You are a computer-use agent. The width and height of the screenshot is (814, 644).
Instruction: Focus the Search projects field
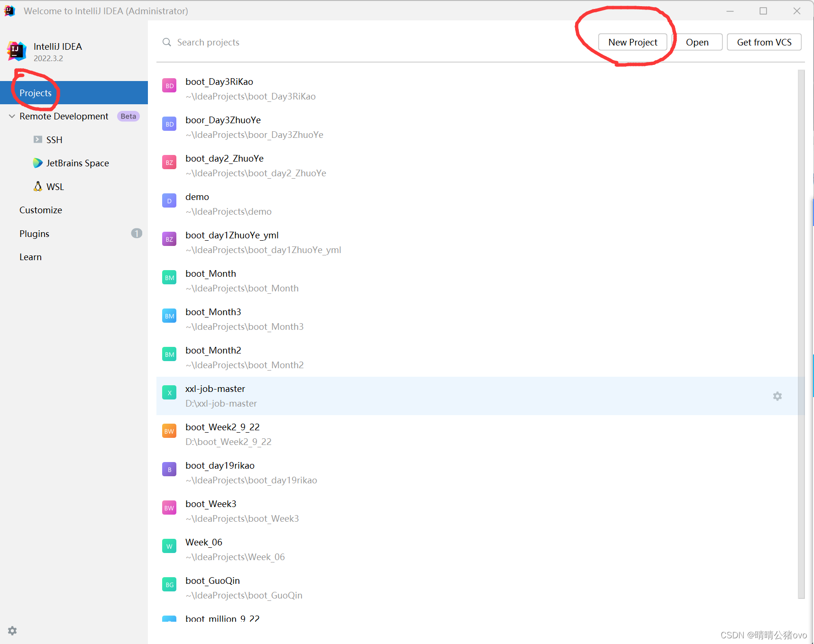pos(375,42)
